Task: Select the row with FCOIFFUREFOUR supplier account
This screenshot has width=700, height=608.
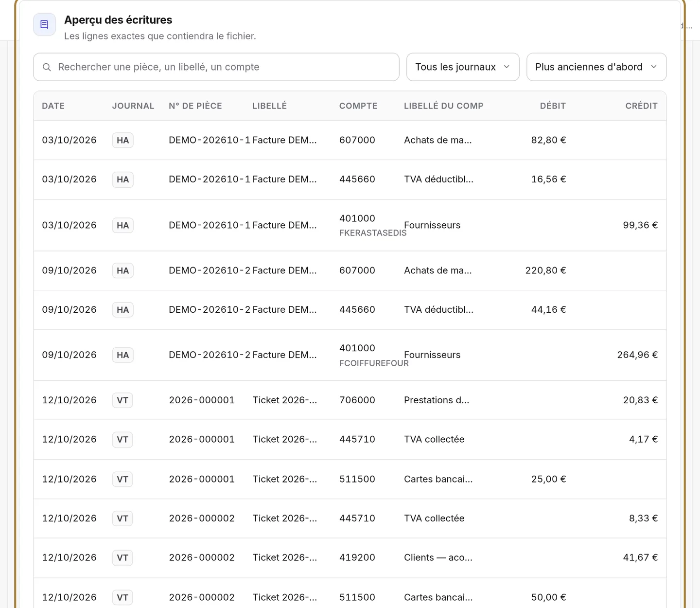Action: point(350,355)
